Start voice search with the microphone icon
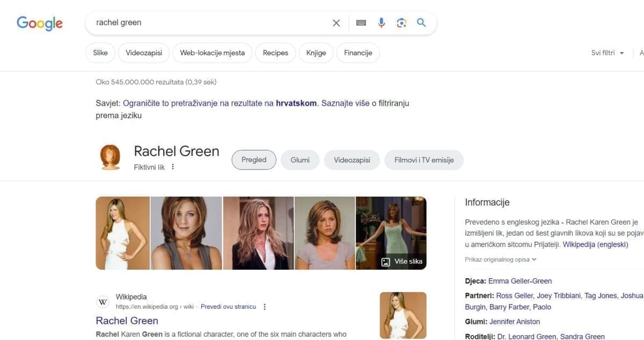644x340 pixels. point(381,23)
